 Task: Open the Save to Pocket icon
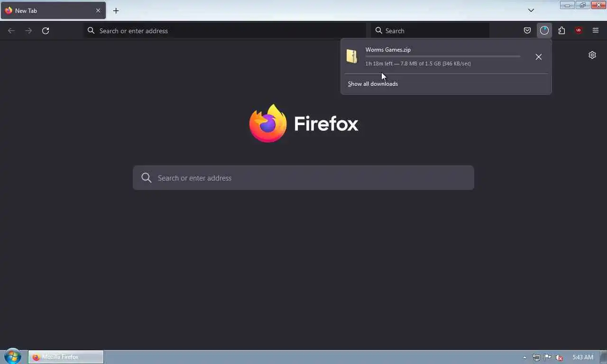click(527, 31)
